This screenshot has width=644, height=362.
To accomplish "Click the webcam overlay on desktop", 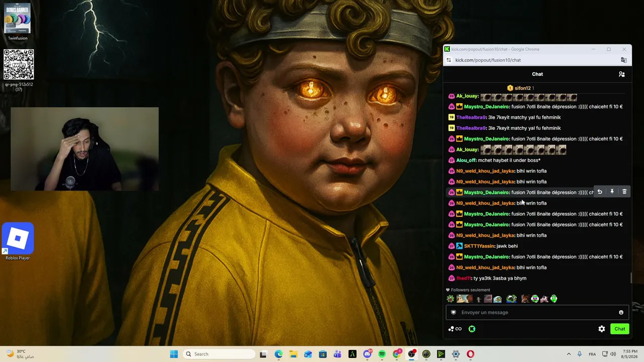I will click(85, 149).
